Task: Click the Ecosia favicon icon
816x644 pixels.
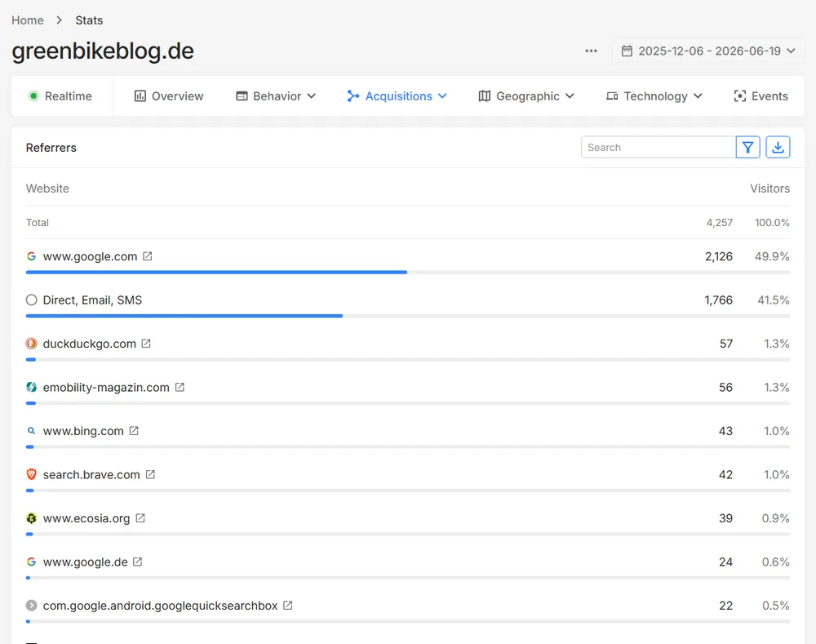Action: point(32,518)
